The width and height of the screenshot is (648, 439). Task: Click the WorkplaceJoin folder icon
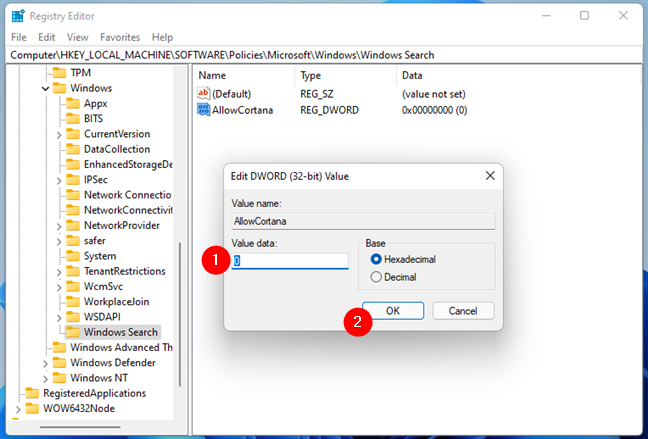click(73, 302)
